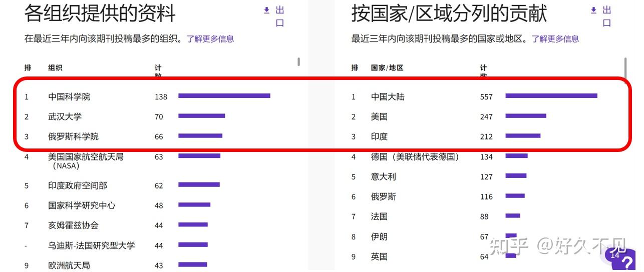
Task: Select the 美国 country row
Action: pyautogui.click(x=488, y=116)
